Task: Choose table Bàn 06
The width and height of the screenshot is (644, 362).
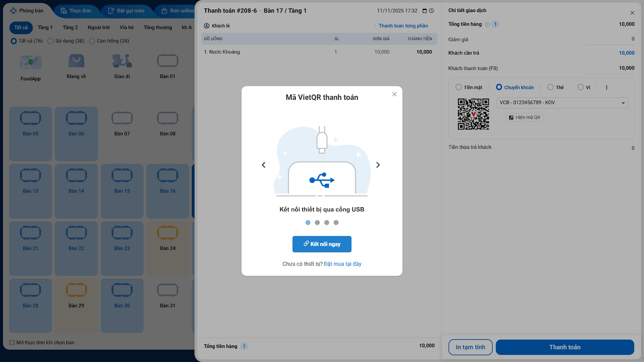Action: click(x=76, y=134)
